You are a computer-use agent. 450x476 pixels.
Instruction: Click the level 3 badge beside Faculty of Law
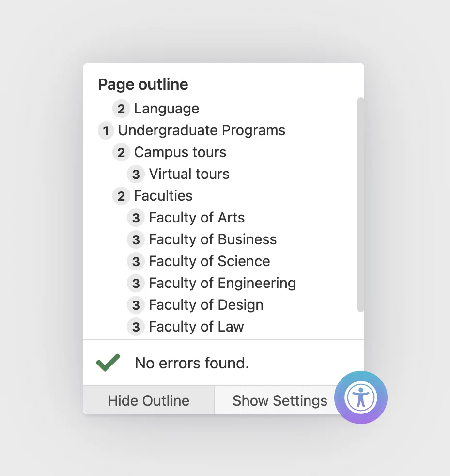136,327
